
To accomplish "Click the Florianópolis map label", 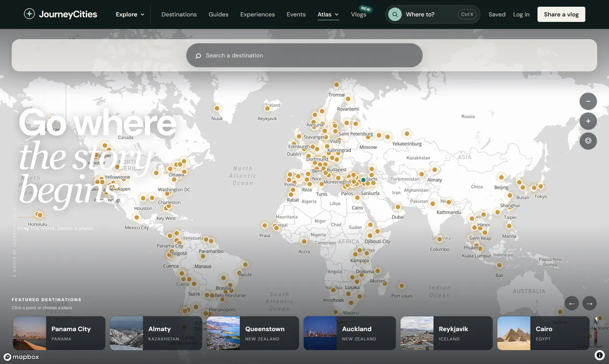I will click(x=223, y=309).
